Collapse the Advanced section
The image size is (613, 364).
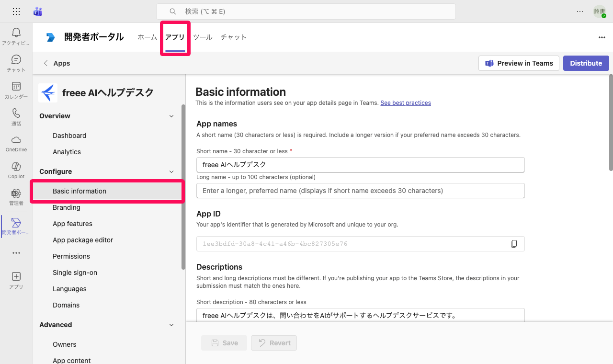tap(172, 325)
